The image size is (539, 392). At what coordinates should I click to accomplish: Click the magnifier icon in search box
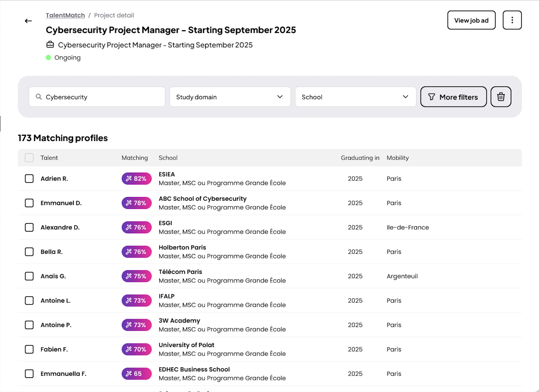pyautogui.click(x=39, y=97)
